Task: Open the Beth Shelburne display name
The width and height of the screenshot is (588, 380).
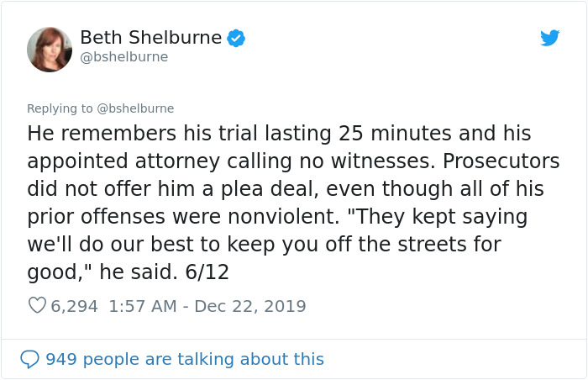Action: (150, 38)
